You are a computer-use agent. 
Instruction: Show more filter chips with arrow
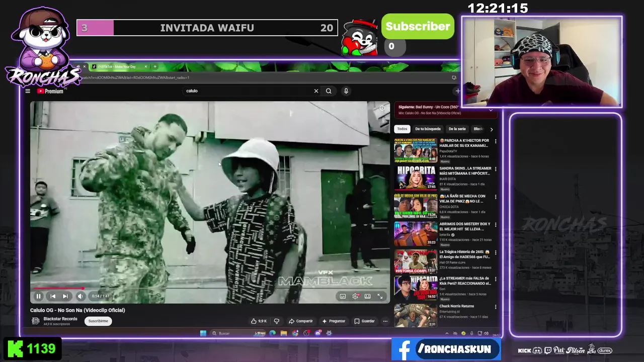[492, 129]
